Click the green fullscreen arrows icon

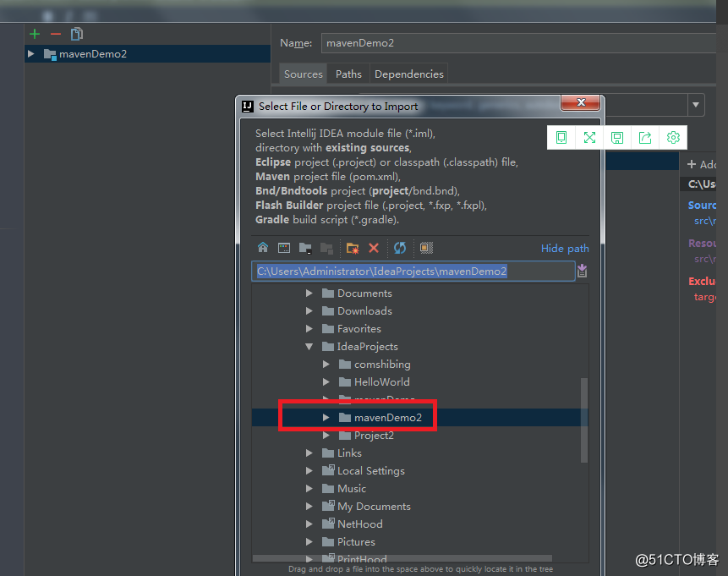589,138
